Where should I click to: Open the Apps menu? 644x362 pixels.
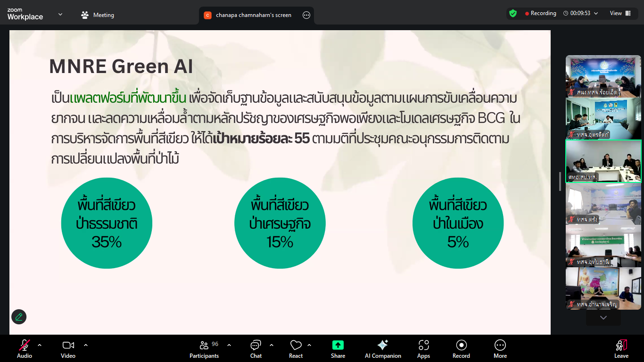coord(423,349)
